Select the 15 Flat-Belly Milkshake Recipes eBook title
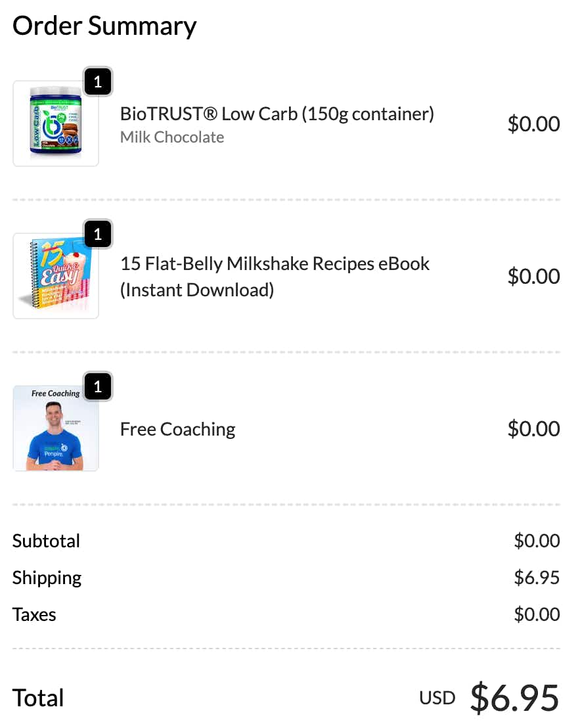This screenshot has width=578, height=728. pos(275,276)
